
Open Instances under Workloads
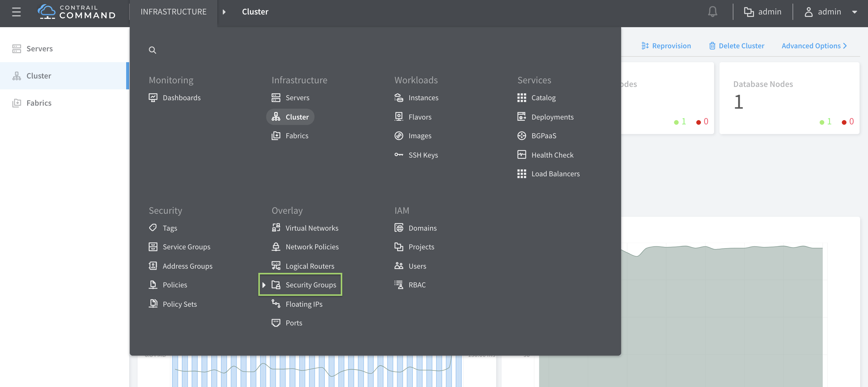(423, 98)
